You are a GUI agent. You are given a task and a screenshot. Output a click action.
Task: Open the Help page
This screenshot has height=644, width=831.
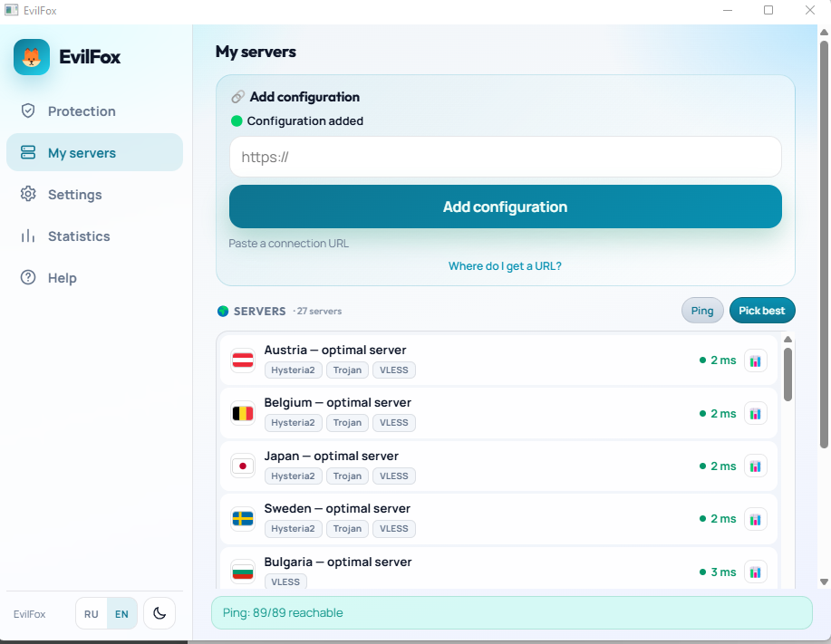pyautogui.click(x=94, y=277)
